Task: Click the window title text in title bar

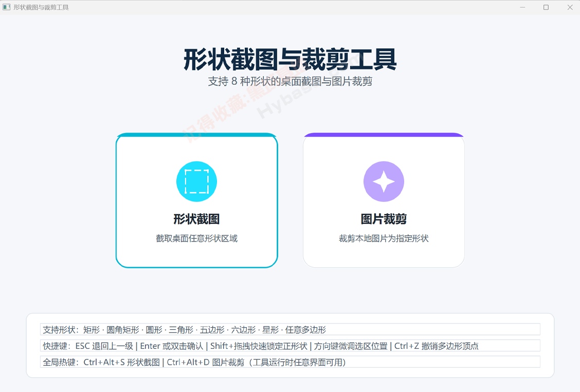Action: click(41, 7)
